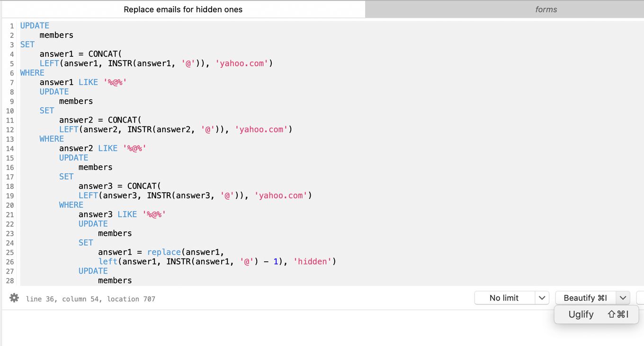This screenshot has width=644, height=346.
Task: Click 'members' on line 28
Action: [x=115, y=281]
